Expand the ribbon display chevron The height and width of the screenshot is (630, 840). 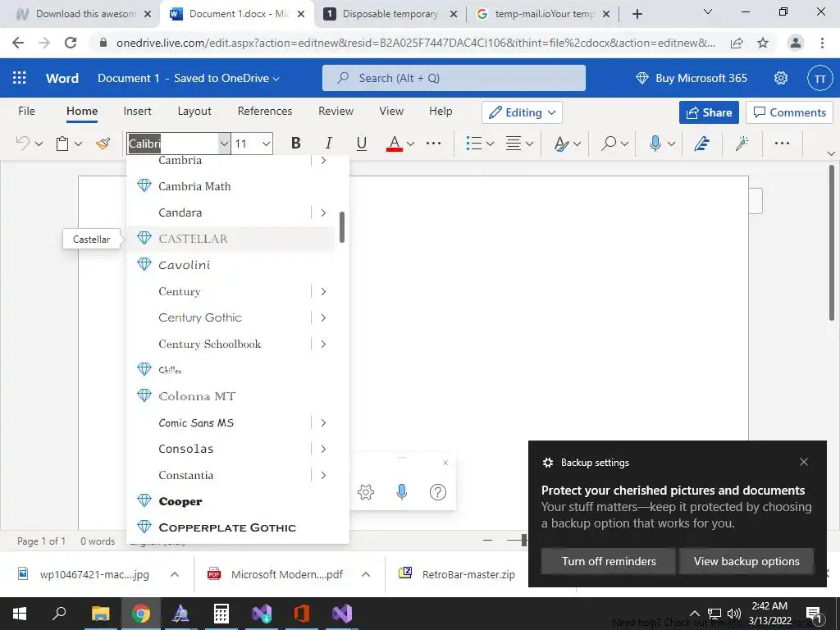[x=831, y=153]
